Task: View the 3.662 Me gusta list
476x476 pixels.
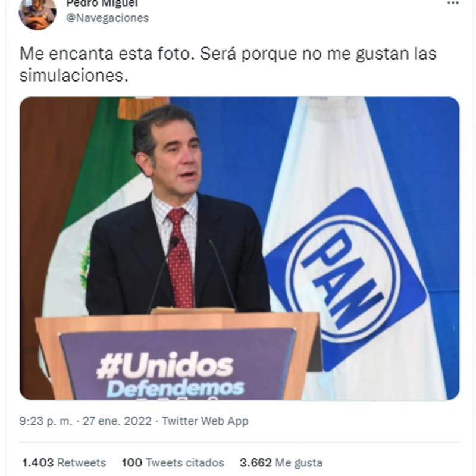Action: pos(281,462)
